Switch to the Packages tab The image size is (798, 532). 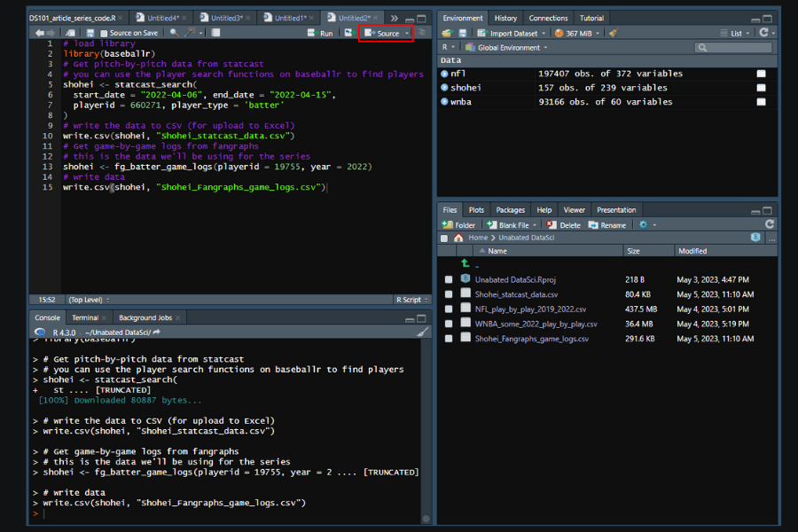[x=510, y=210]
